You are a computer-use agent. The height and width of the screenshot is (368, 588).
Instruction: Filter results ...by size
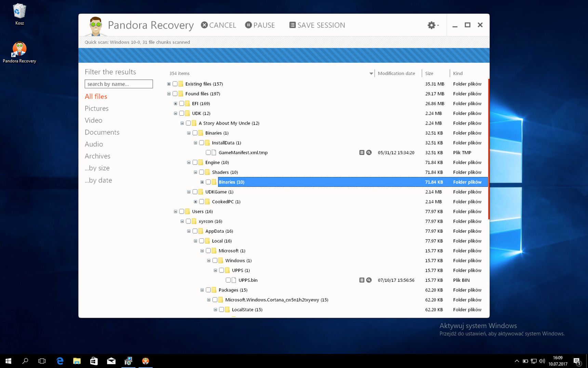97,168
